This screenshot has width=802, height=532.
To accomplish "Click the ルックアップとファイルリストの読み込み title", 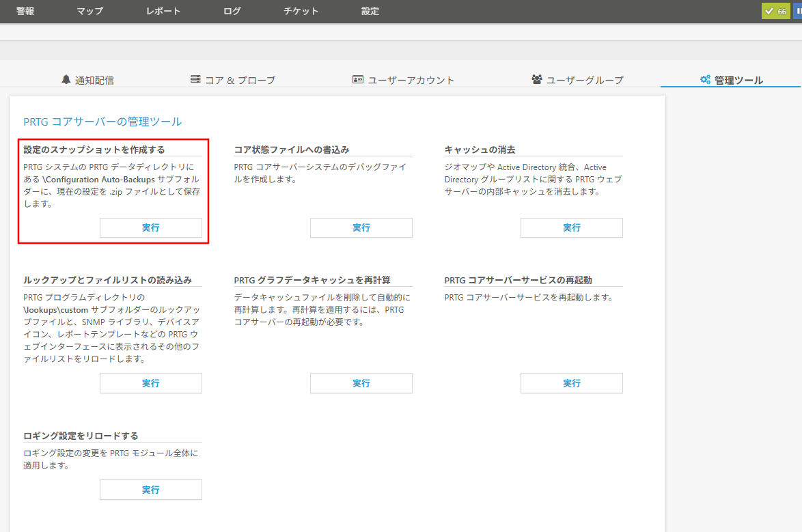I will coord(107,280).
